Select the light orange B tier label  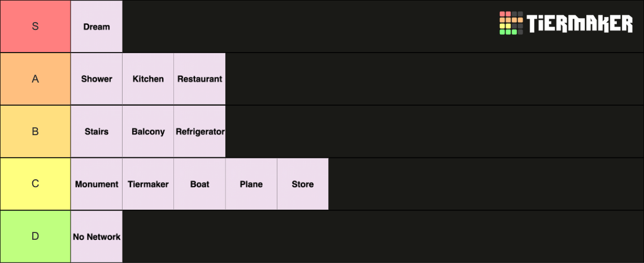36,131
